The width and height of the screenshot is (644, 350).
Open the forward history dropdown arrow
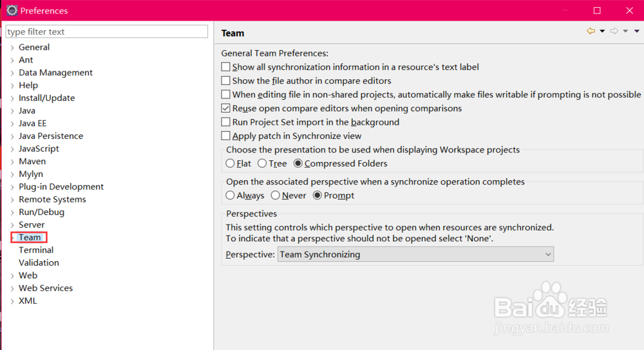625,31
